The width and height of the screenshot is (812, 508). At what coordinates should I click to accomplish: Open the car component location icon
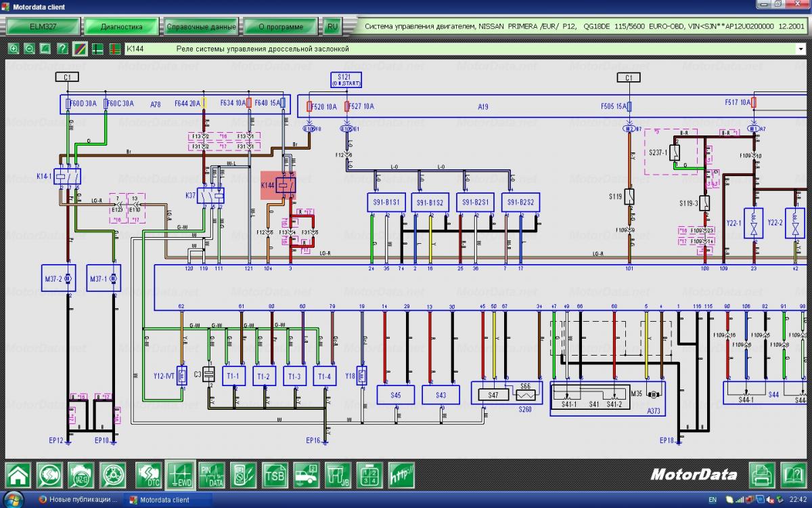tap(307, 475)
